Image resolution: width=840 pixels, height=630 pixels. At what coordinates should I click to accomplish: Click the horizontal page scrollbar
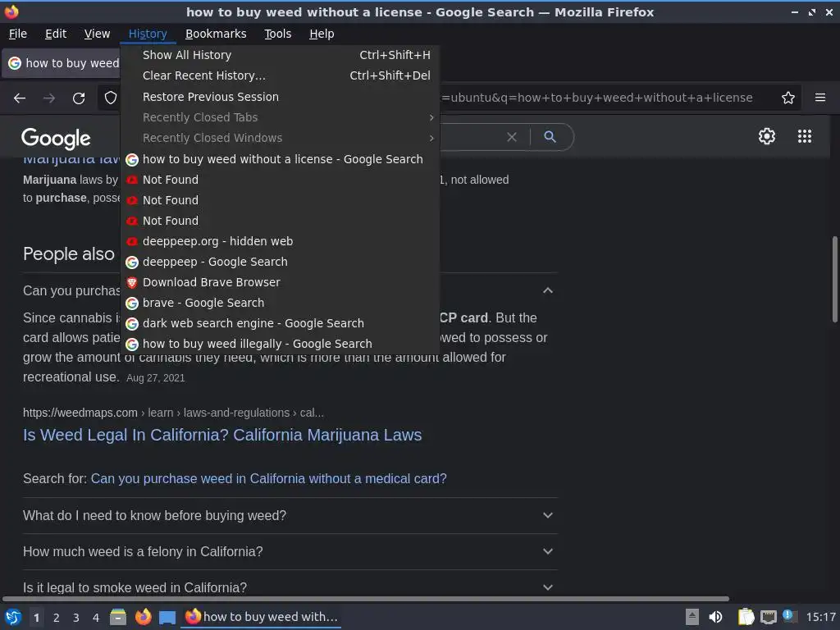click(366, 598)
